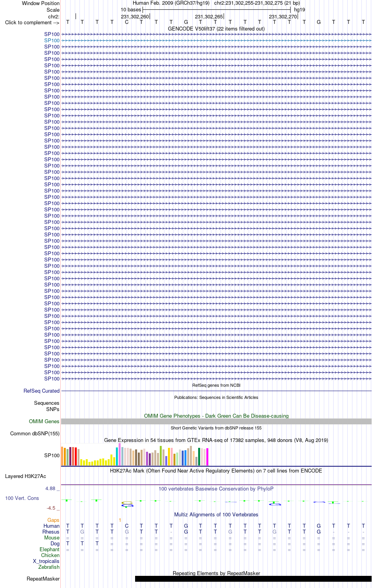Open the GTEx Gene Expression track title
Screen dimensions: 372x588
click(216, 440)
